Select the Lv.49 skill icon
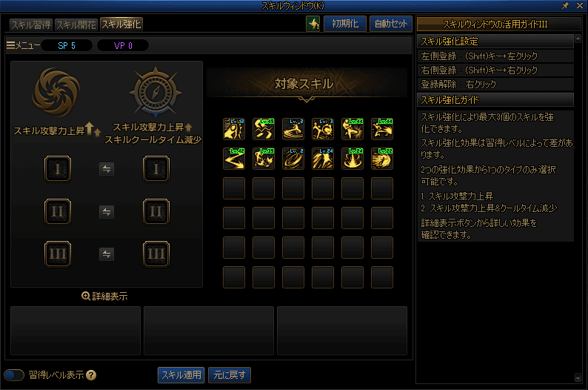 pyautogui.click(x=263, y=129)
